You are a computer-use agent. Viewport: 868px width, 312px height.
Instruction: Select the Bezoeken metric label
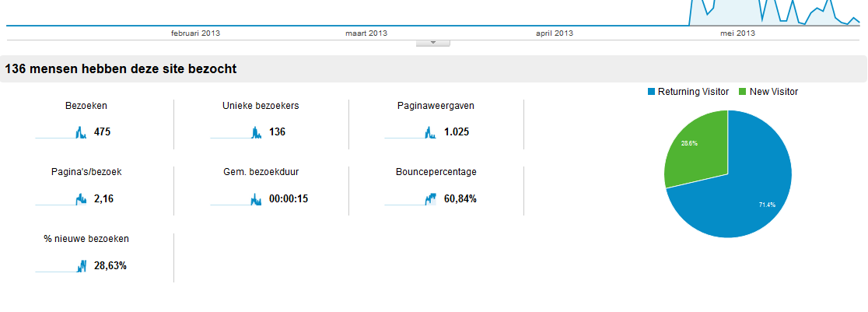click(x=86, y=105)
